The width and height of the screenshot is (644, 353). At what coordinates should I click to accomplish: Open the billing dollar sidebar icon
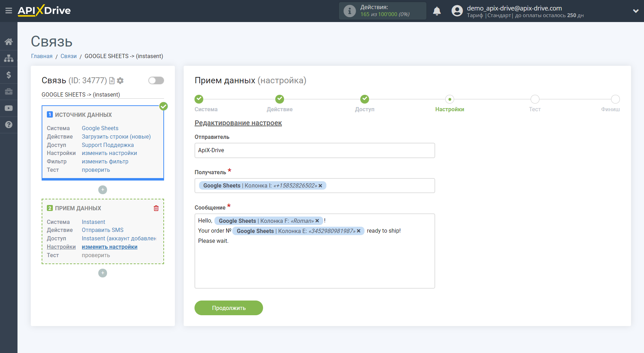point(9,75)
